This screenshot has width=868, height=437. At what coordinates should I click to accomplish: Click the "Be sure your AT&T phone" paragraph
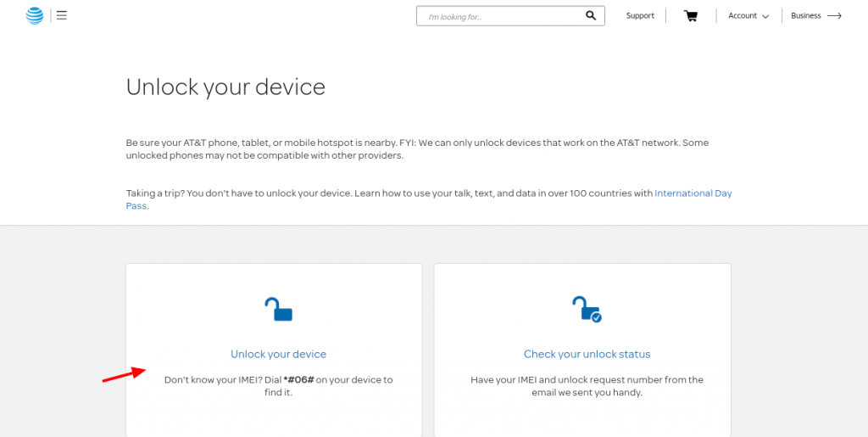coord(417,149)
